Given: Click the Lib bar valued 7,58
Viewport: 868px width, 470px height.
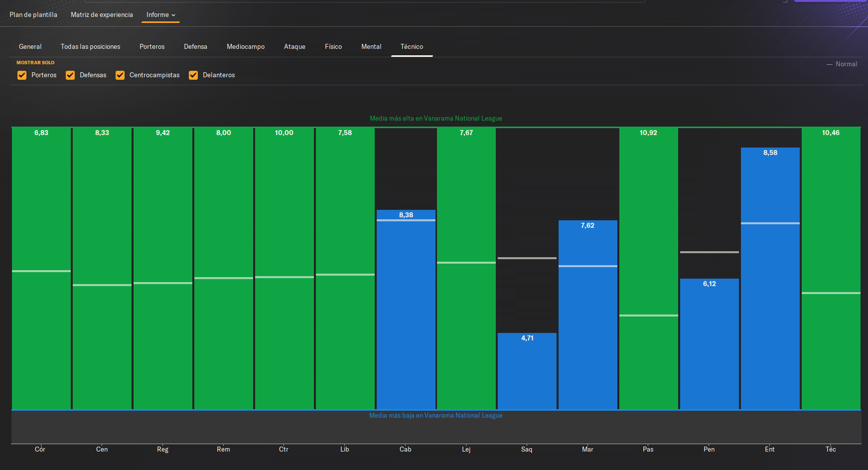Looking at the screenshot, I should click(345, 269).
